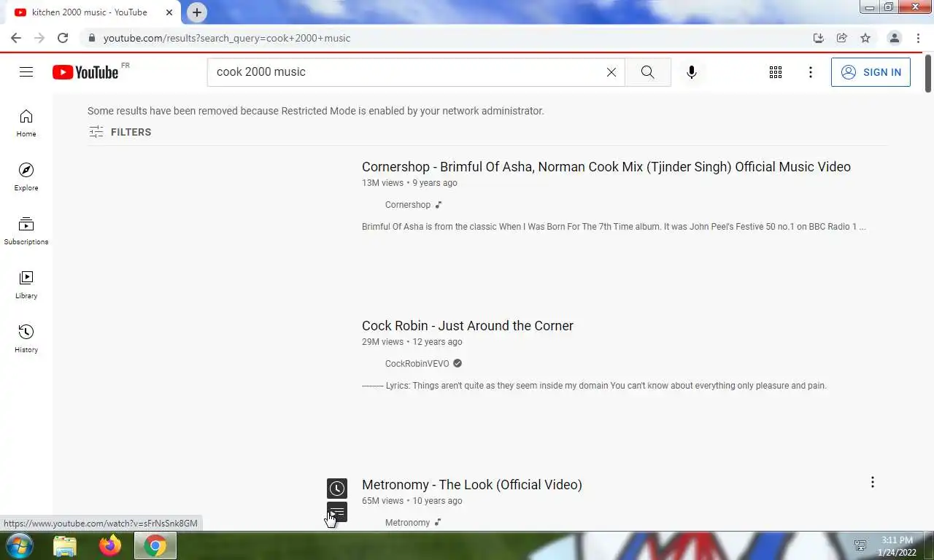934x560 pixels.
Task: Launch Firefox from the taskbar
Action: (110, 545)
